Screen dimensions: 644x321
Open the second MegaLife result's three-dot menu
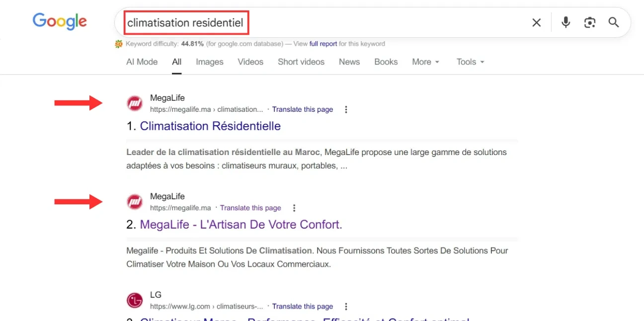(x=294, y=208)
